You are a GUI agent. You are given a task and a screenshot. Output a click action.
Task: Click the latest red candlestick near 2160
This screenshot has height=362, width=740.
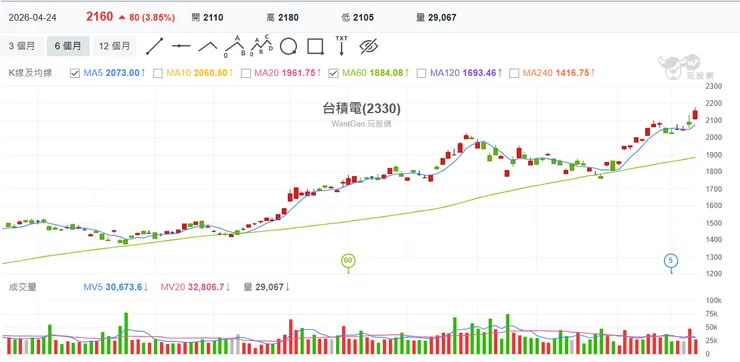coord(695,114)
